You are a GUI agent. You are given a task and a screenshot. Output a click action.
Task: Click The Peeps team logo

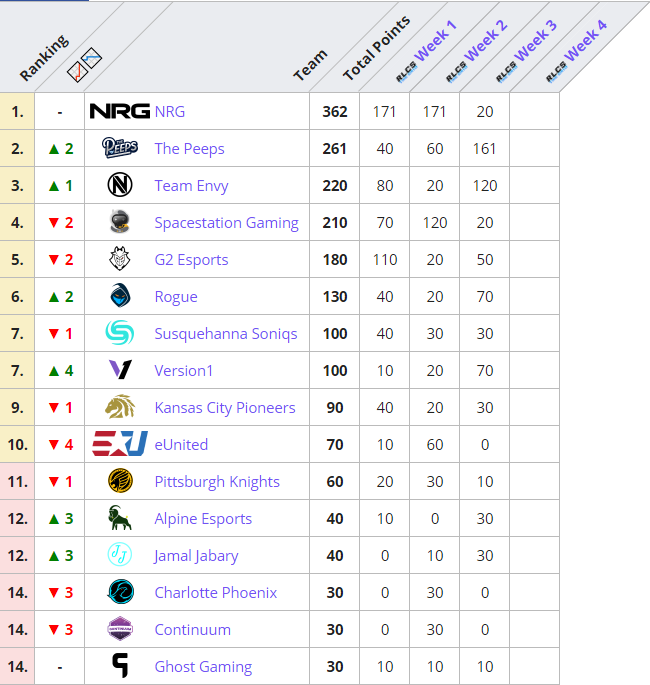[x=120, y=148]
